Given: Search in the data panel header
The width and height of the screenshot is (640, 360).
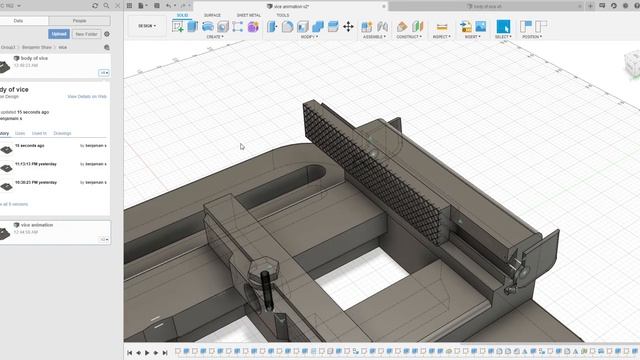Looking at the screenshot, I should (107, 6).
